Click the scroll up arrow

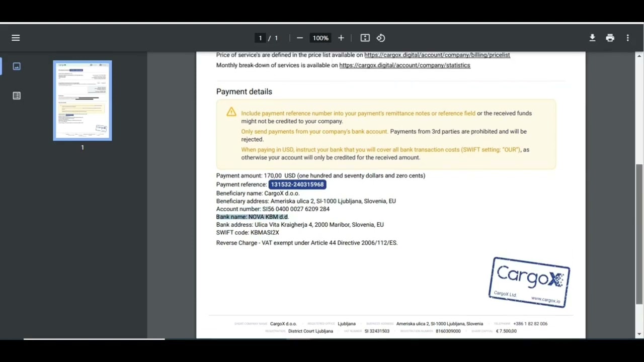pyautogui.click(x=639, y=55)
